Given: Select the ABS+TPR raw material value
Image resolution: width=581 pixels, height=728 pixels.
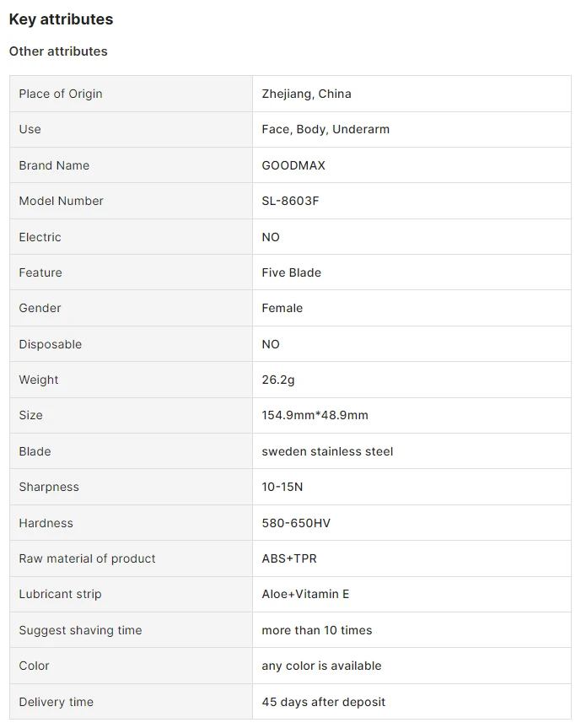Looking at the screenshot, I should (289, 558).
